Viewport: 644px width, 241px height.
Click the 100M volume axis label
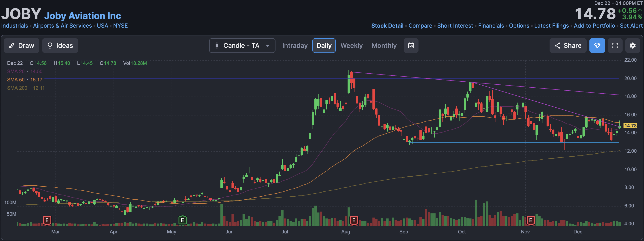[x=10, y=203]
